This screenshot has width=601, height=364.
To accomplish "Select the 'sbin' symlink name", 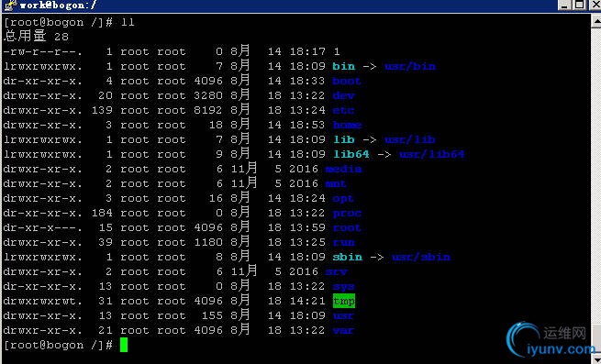I will 347,257.
